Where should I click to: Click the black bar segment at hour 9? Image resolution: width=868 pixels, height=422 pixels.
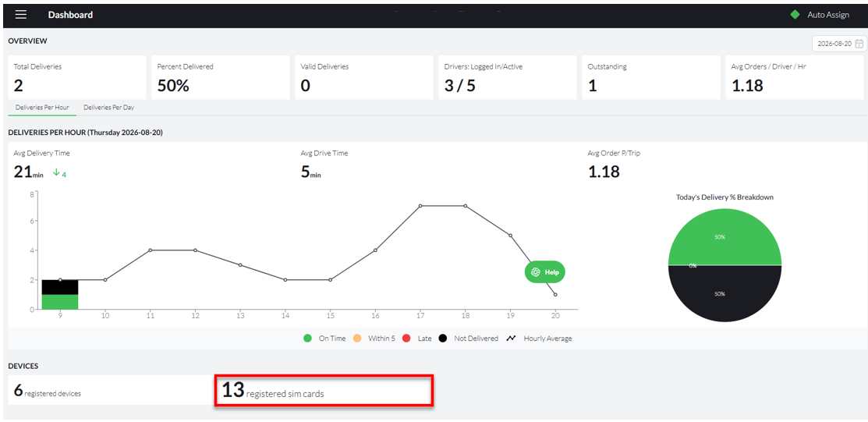click(60, 287)
